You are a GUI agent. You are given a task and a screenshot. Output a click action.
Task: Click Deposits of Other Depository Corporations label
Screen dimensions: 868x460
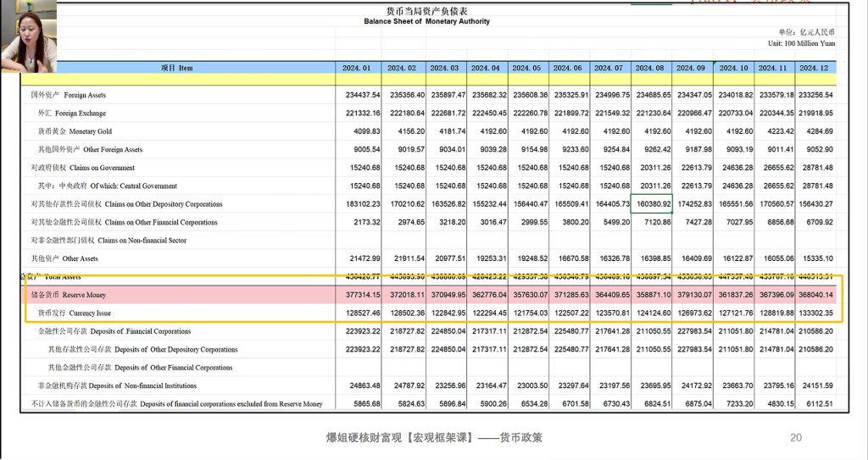[x=142, y=349]
